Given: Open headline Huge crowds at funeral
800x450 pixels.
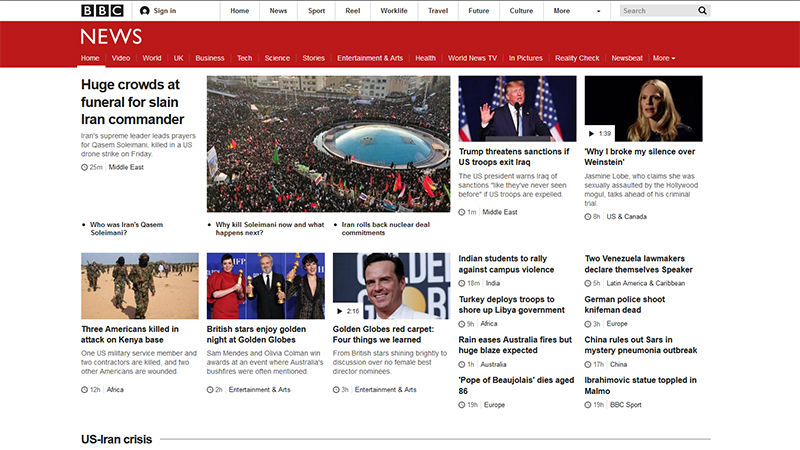Looking at the screenshot, I should click(132, 102).
